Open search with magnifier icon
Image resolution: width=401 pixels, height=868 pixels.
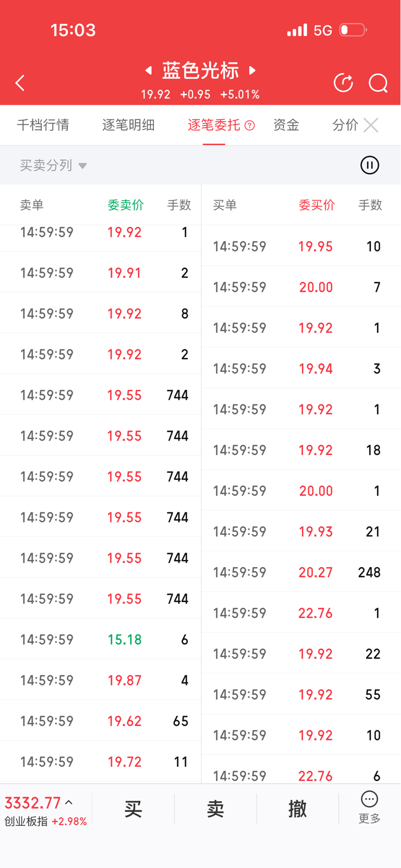pos(378,83)
